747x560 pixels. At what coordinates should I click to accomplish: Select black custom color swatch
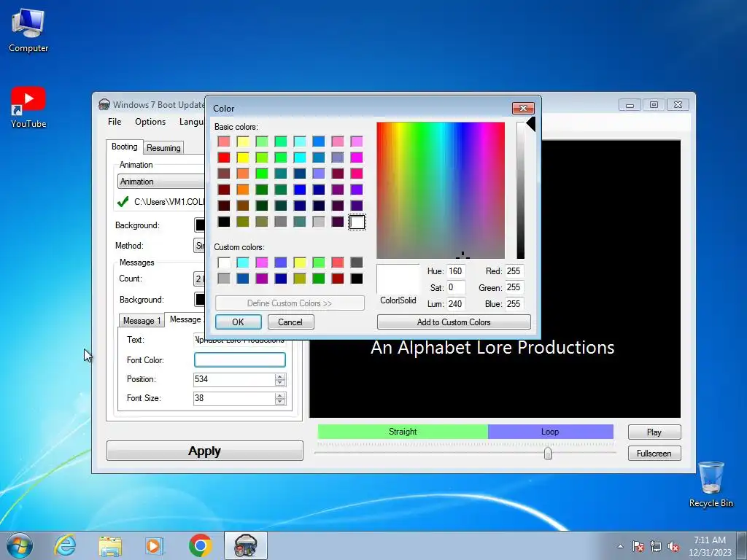[357, 279]
